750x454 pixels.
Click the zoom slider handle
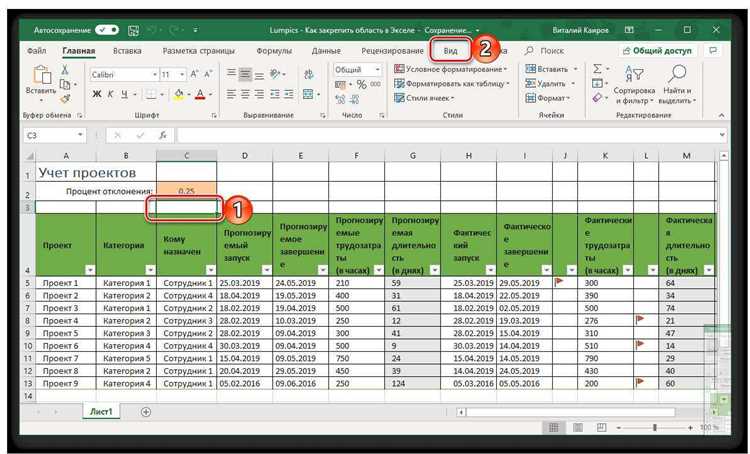[654, 427]
